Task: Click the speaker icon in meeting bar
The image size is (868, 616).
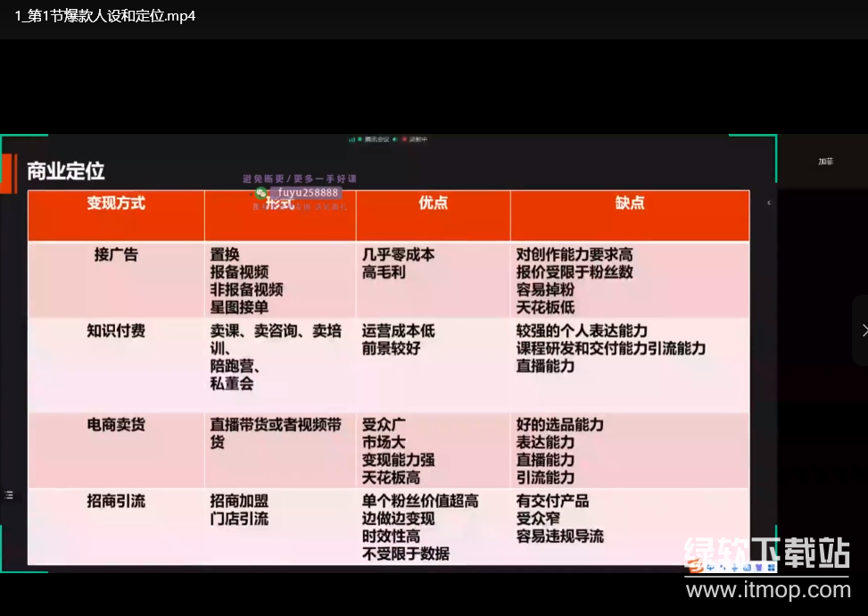Action: coord(394,139)
